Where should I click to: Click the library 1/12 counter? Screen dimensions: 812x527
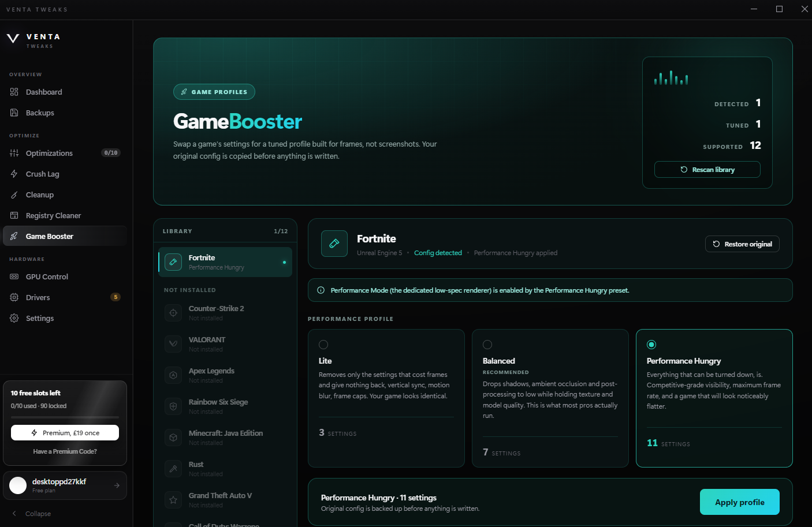pos(281,231)
